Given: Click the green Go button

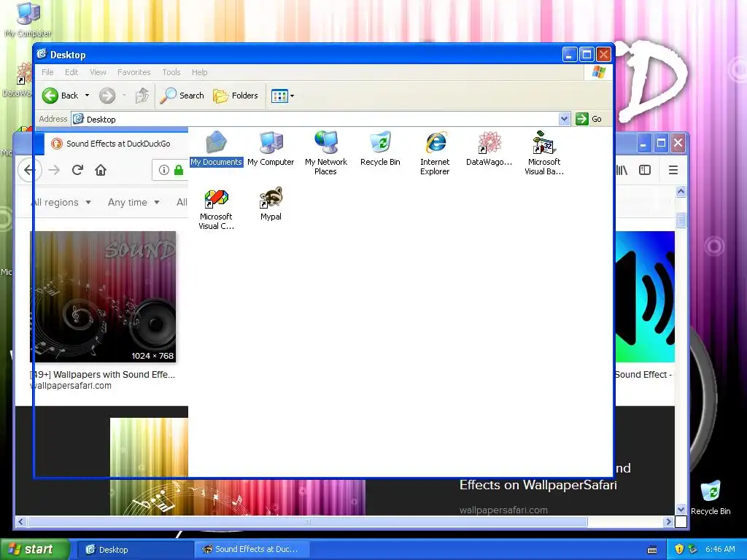Looking at the screenshot, I should [x=589, y=119].
